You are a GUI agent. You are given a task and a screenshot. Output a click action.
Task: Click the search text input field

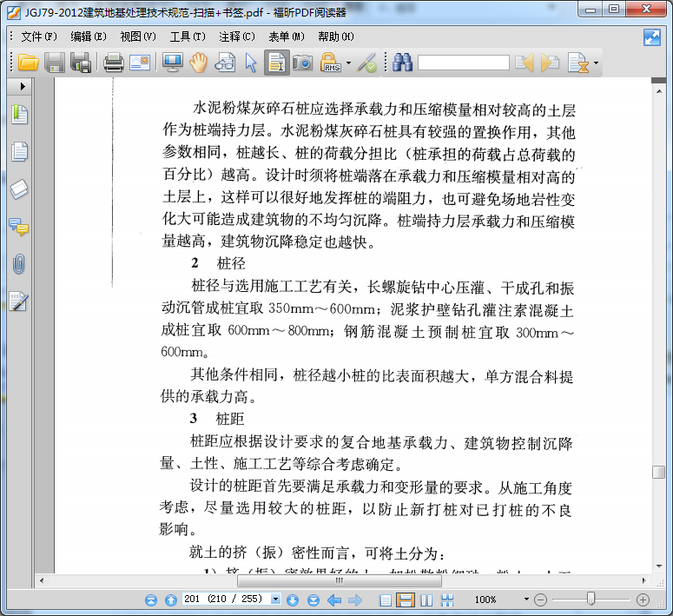[463, 63]
